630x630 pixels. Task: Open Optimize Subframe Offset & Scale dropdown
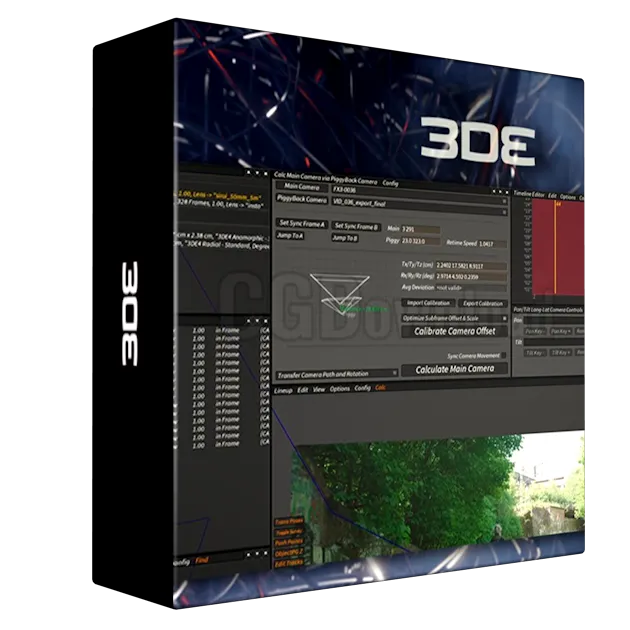[453, 317]
